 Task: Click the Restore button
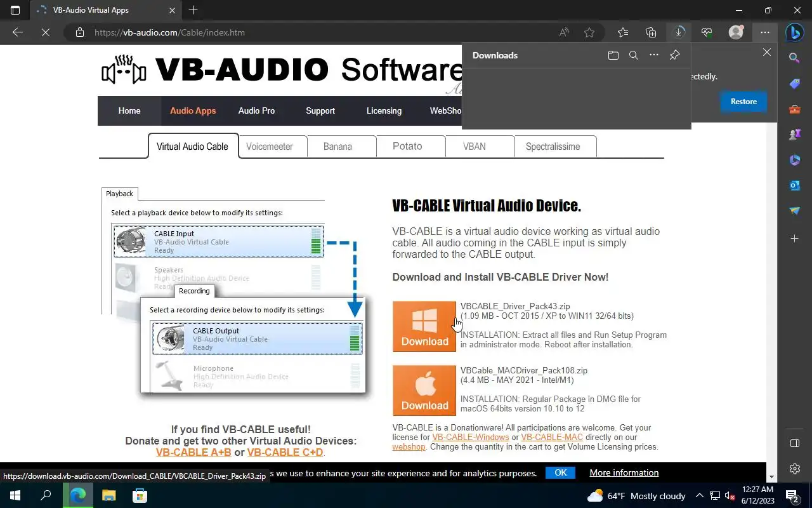click(x=743, y=102)
